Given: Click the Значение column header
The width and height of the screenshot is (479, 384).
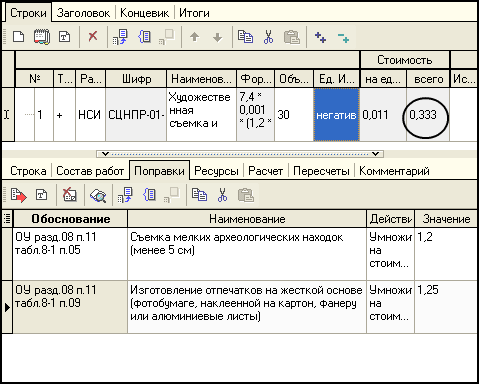Looking at the screenshot, I should pyautogui.click(x=446, y=219).
